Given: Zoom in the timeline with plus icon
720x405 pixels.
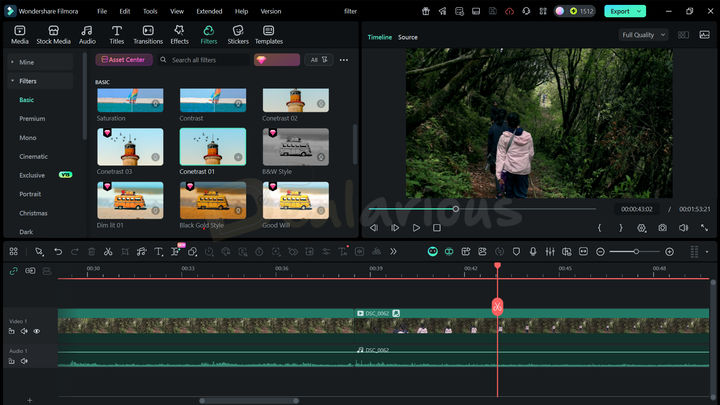Looking at the screenshot, I should point(669,252).
